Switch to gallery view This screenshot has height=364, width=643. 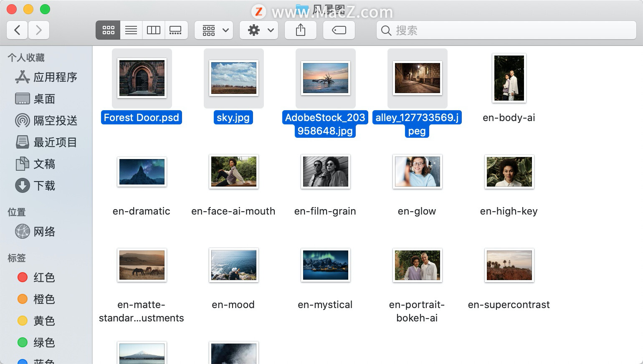[x=176, y=30]
